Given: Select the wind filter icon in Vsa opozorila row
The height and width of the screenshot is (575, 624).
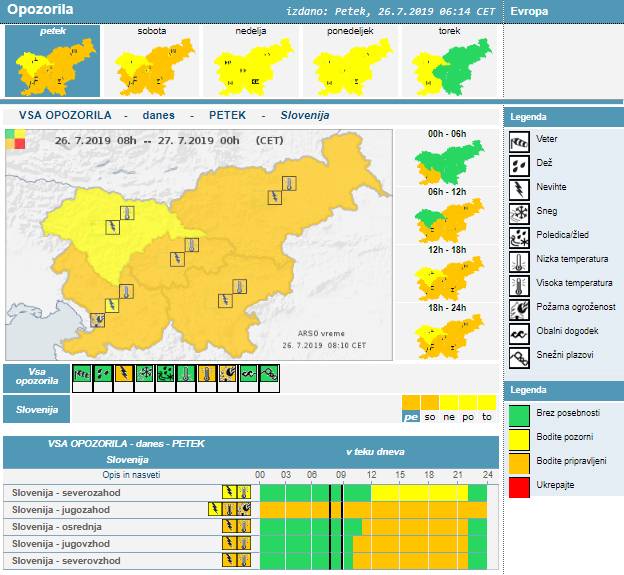Looking at the screenshot, I should coord(82,375).
